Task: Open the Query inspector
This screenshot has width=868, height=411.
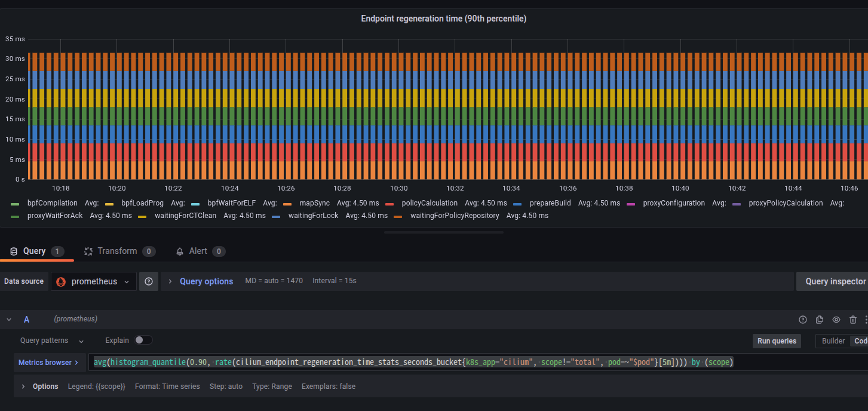Action: [x=833, y=281]
